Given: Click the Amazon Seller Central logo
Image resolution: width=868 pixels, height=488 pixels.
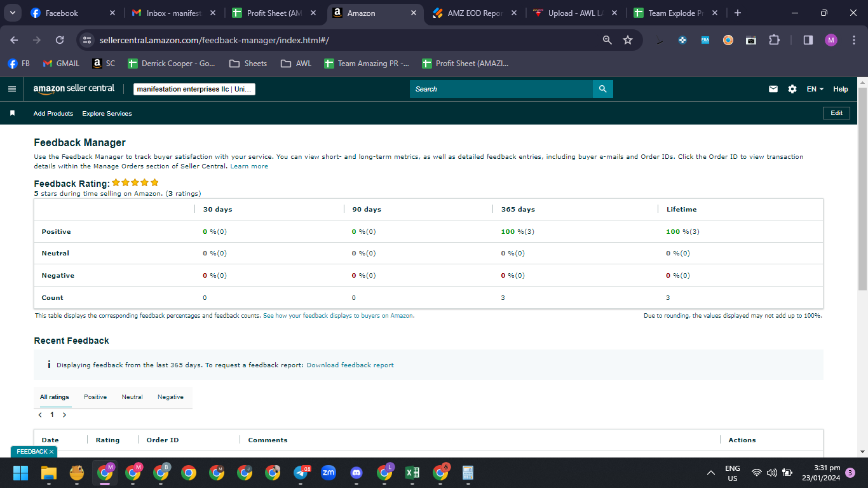Looking at the screenshot, I should [x=74, y=89].
